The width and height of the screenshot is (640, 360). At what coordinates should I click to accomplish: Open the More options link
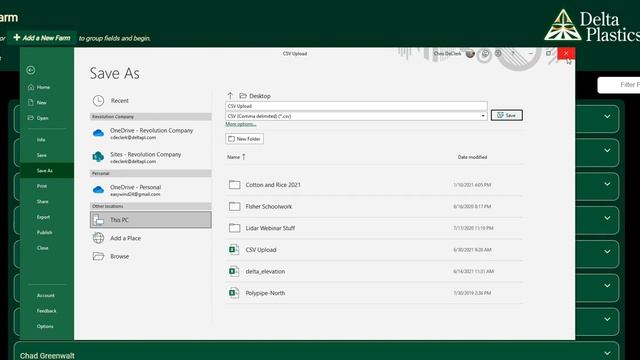pos(241,124)
